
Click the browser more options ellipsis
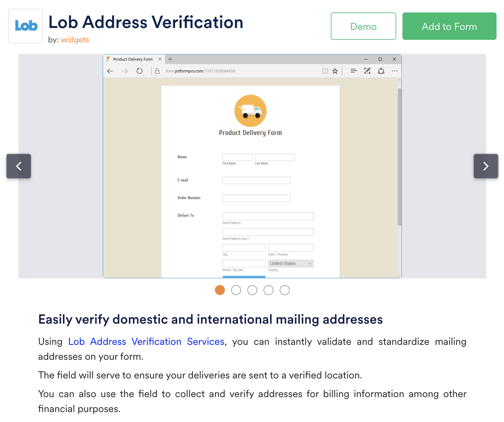coord(395,71)
